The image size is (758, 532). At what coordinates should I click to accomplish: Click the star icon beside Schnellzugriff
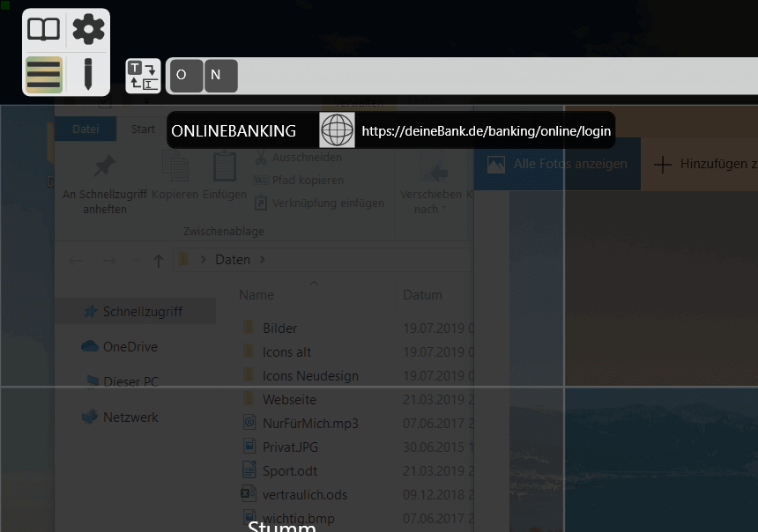[x=91, y=312]
